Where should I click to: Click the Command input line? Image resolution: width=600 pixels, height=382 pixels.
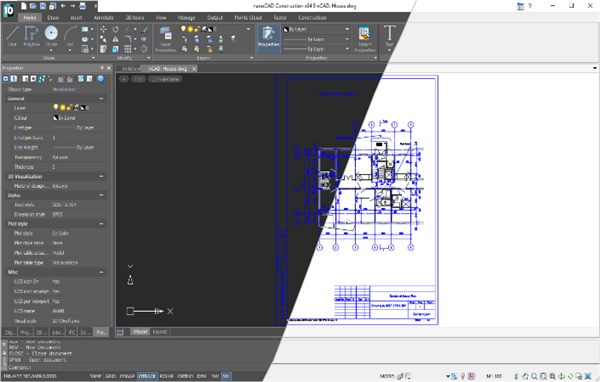(x=138, y=367)
